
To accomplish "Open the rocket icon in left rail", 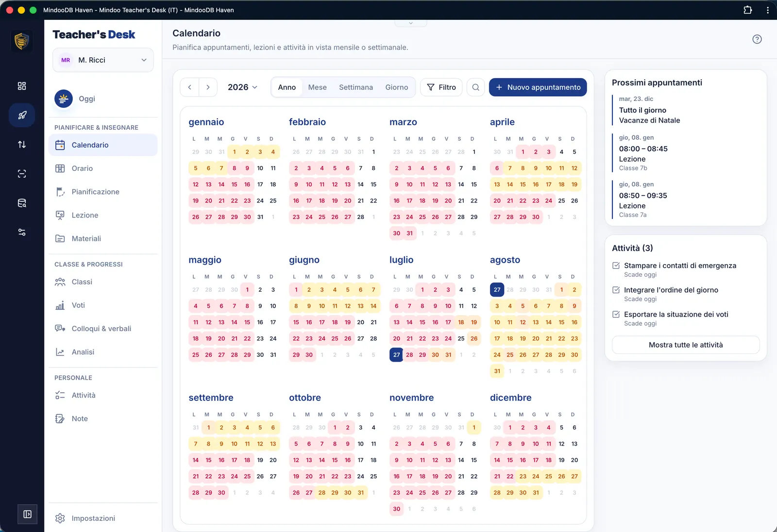I will (22, 115).
